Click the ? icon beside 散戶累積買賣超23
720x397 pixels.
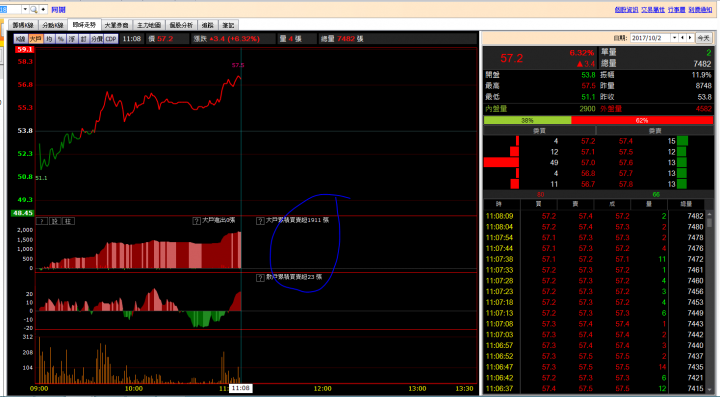(260, 278)
